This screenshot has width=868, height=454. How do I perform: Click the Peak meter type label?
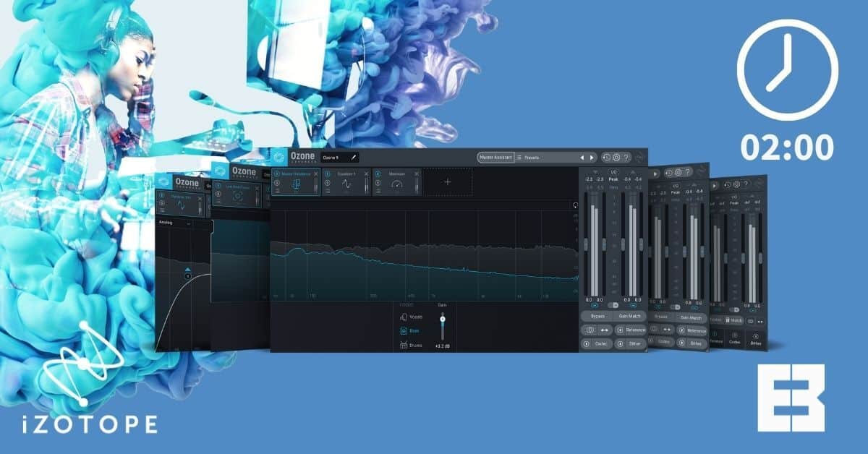[613, 179]
